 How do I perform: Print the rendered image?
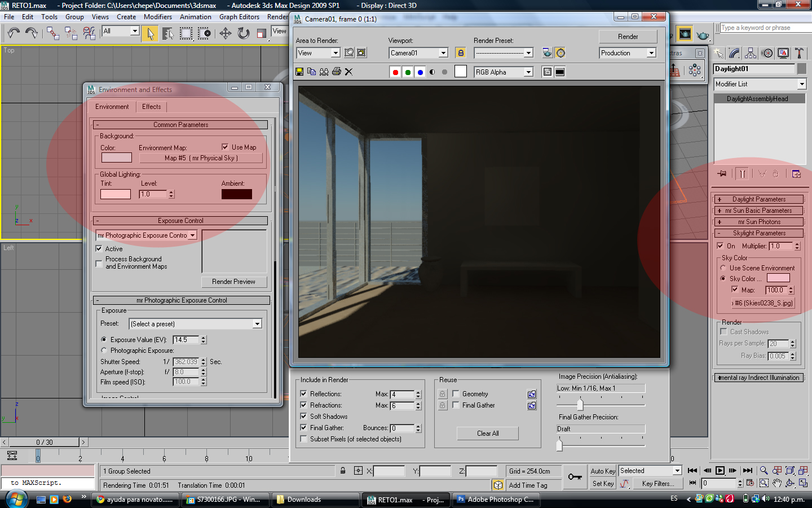pyautogui.click(x=337, y=72)
